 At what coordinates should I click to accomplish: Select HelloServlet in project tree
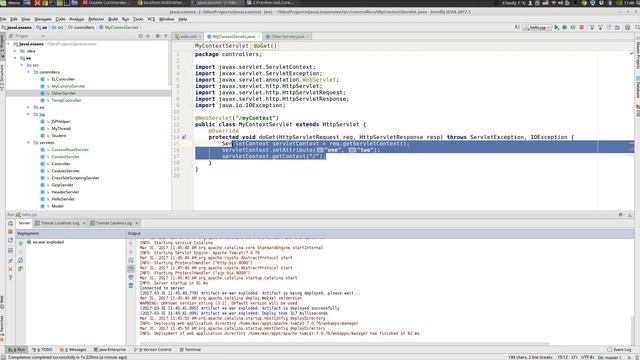click(x=63, y=199)
